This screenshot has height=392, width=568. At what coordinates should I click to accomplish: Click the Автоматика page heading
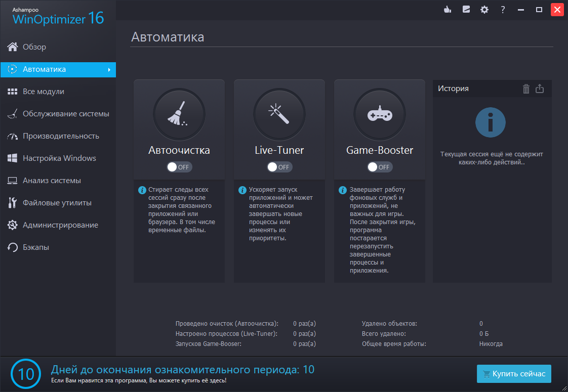[x=168, y=37]
